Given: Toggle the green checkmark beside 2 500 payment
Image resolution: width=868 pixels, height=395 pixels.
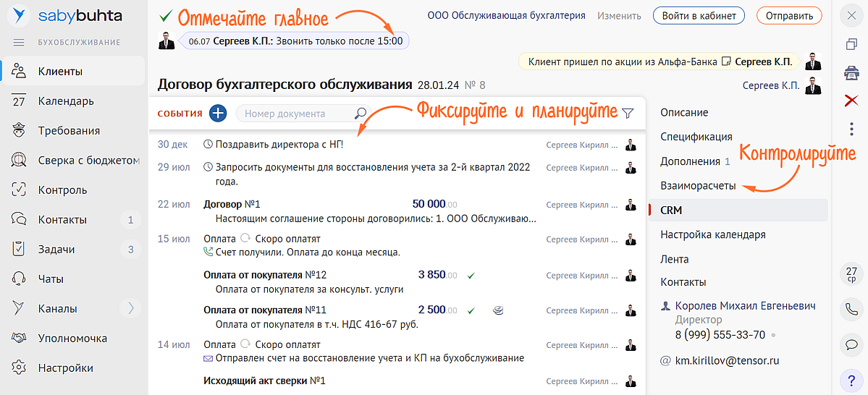Looking at the screenshot, I should pos(471,310).
